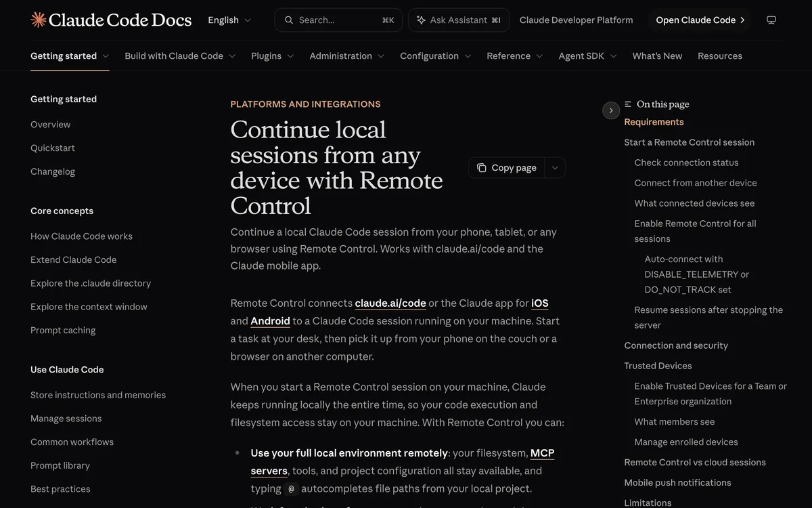Focus the Search input field
This screenshot has width=812, height=508.
click(x=338, y=20)
